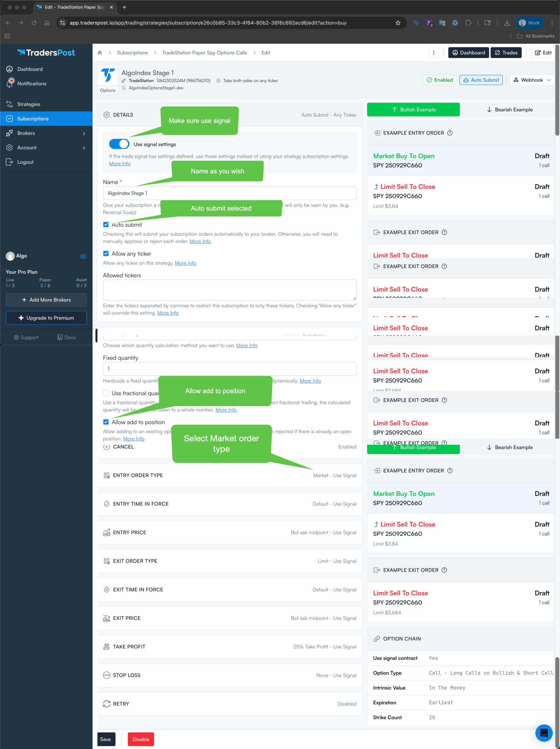The height and width of the screenshot is (749, 560).
Task: Click the Fixed quantity input field
Action: pyautogui.click(x=230, y=369)
